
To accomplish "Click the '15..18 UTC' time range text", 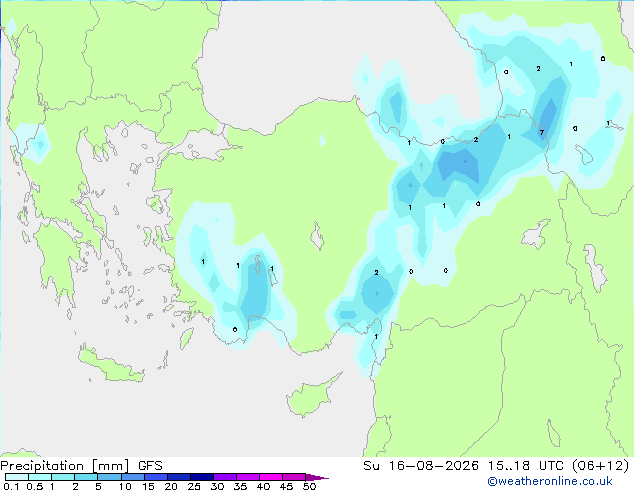I will (x=526, y=466).
